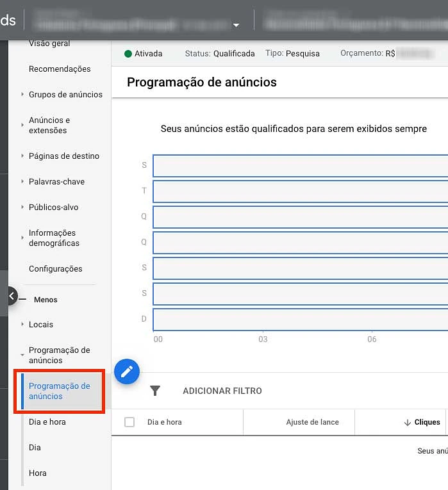Click the first S (segunda) schedule row

(x=301, y=166)
